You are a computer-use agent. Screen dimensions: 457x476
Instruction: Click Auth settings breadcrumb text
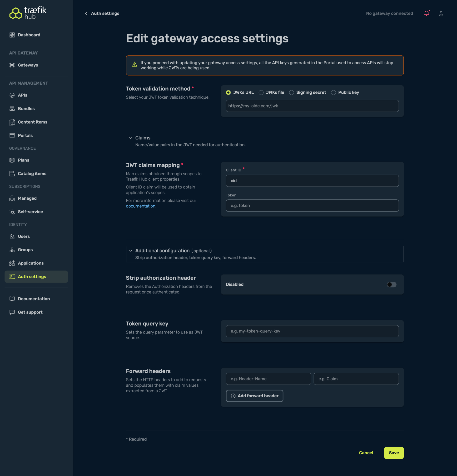[x=105, y=13]
